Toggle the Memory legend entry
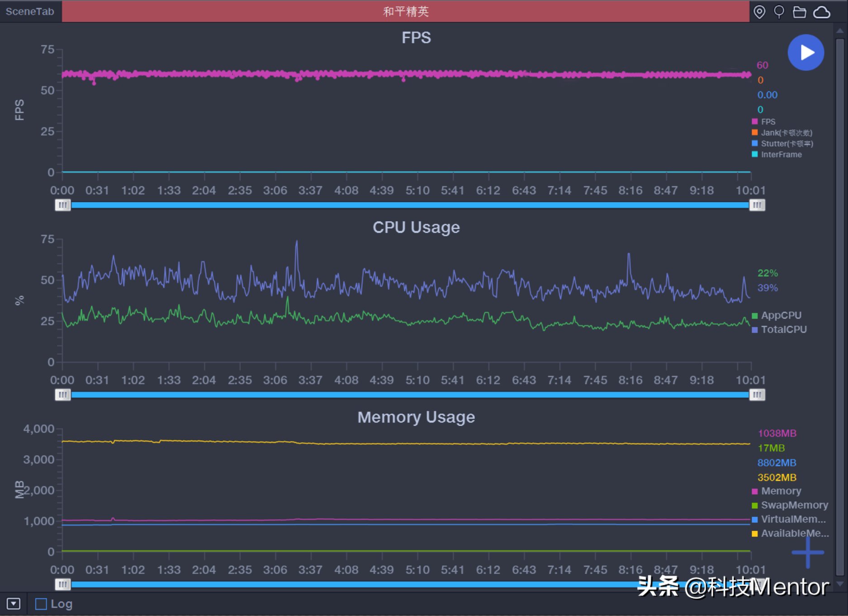The height and width of the screenshot is (616, 848). [777, 491]
